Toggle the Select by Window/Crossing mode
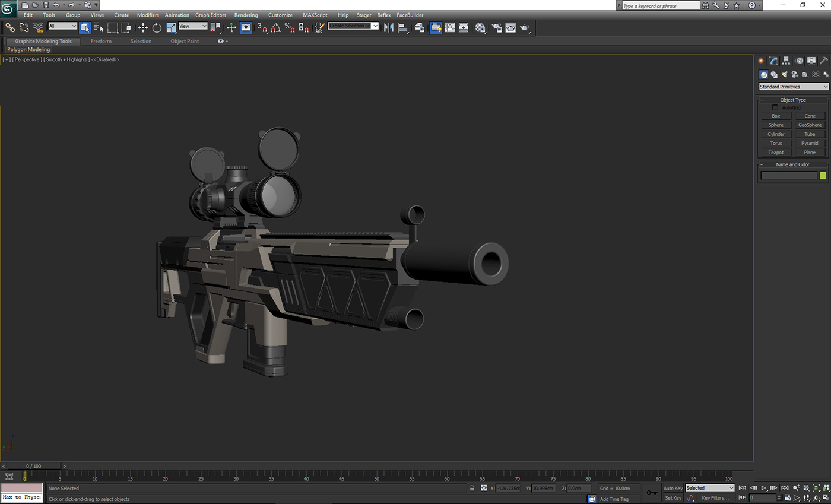The image size is (831, 504). [126, 27]
